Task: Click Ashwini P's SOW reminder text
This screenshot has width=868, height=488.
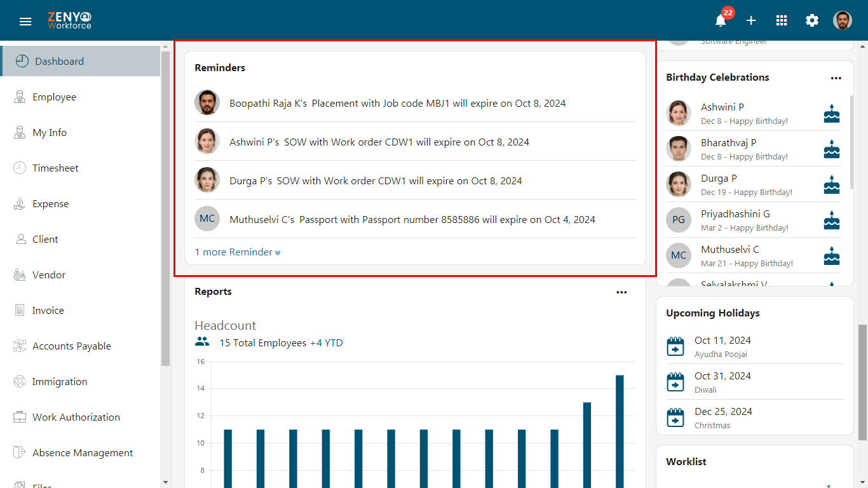Action: pos(379,142)
